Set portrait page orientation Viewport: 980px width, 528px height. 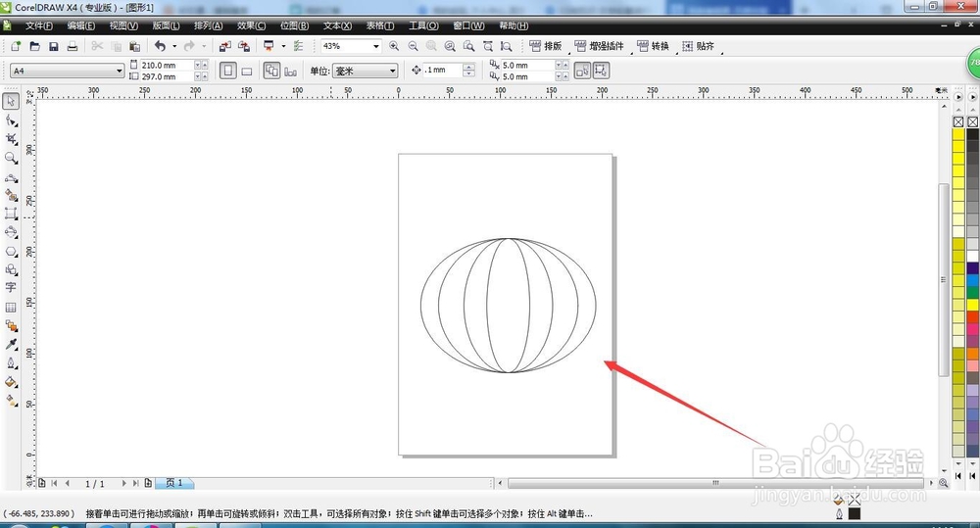click(x=228, y=72)
